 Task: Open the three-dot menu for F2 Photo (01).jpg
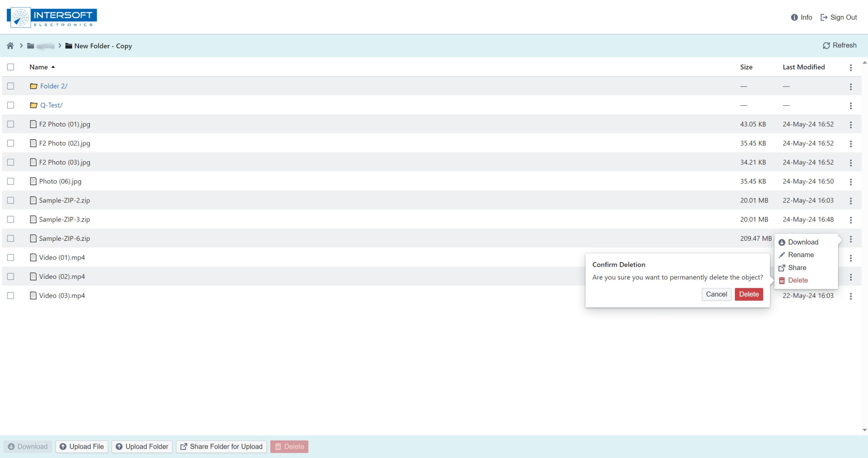pyautogui.click(x=851, y=125)
